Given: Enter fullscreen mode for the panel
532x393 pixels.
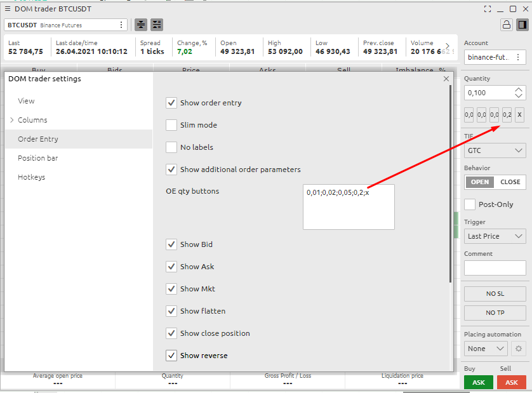Looking at the screenshot, I should (x=488, y=9).
